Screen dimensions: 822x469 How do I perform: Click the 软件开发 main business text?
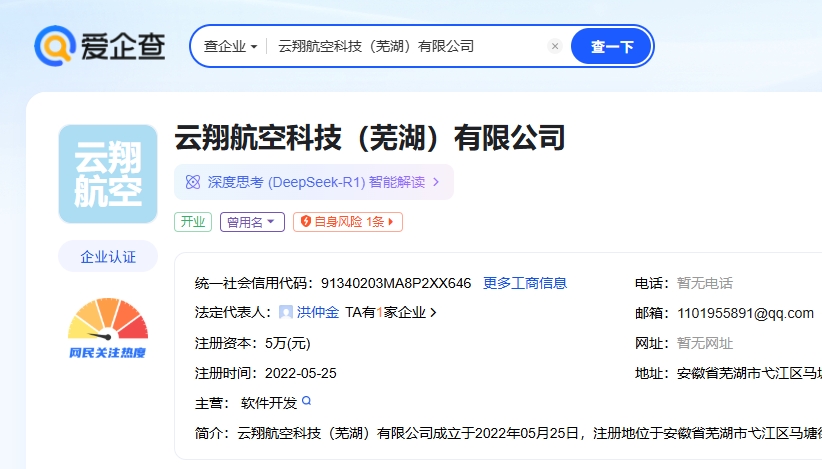coord(269,403)
